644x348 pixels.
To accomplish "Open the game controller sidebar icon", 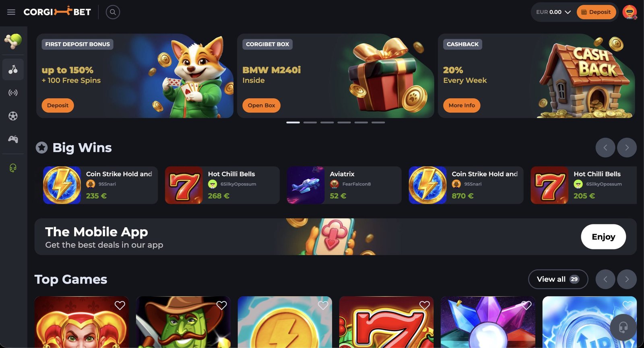I will click(x=13, y=139).
